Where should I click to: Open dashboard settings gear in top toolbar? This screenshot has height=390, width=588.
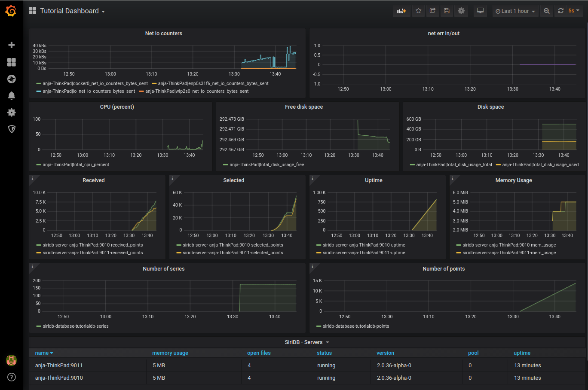[461, 11]
